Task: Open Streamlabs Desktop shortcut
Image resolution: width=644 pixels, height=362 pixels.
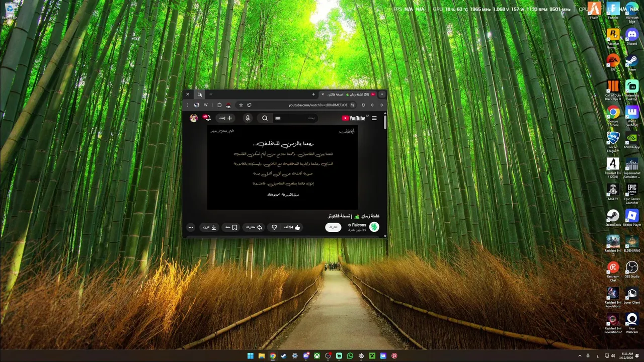Action: [x=632, y=90]
